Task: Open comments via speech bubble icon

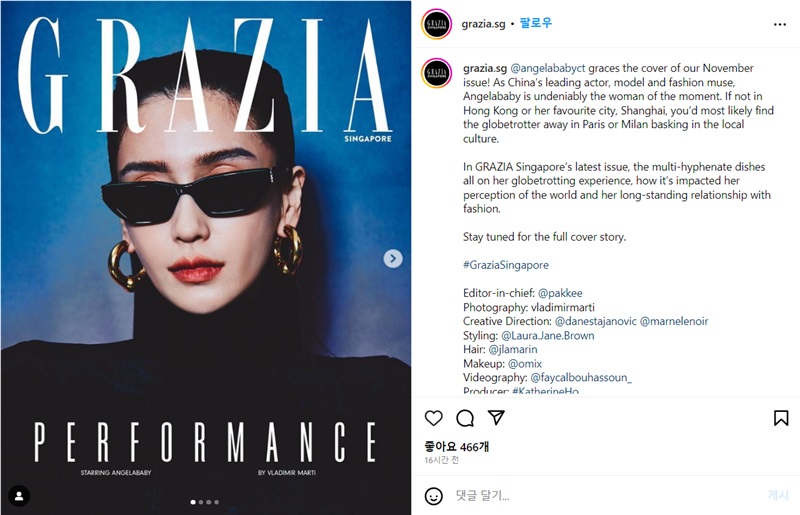Action: point(465,418)
